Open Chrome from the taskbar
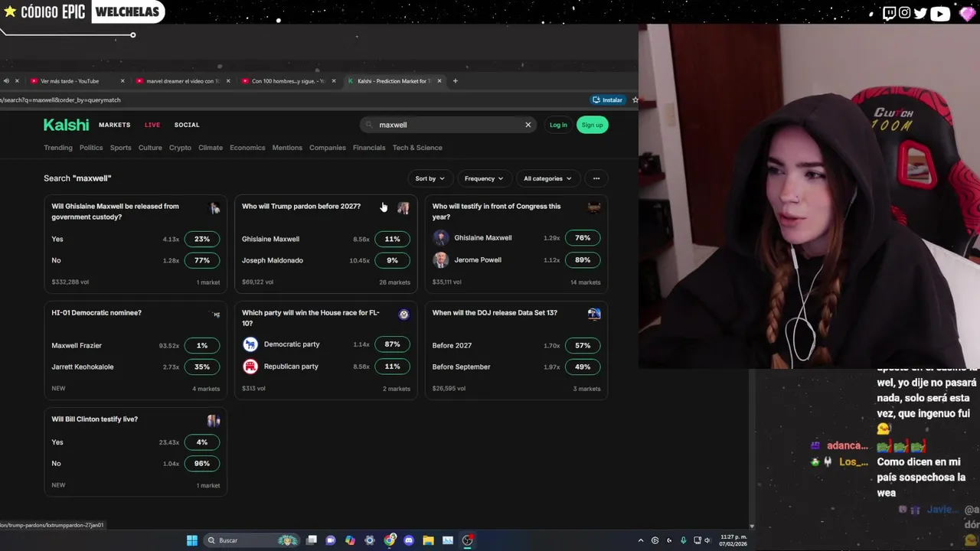Viewport: 980px width, 551px height. [x=390, y=540]
